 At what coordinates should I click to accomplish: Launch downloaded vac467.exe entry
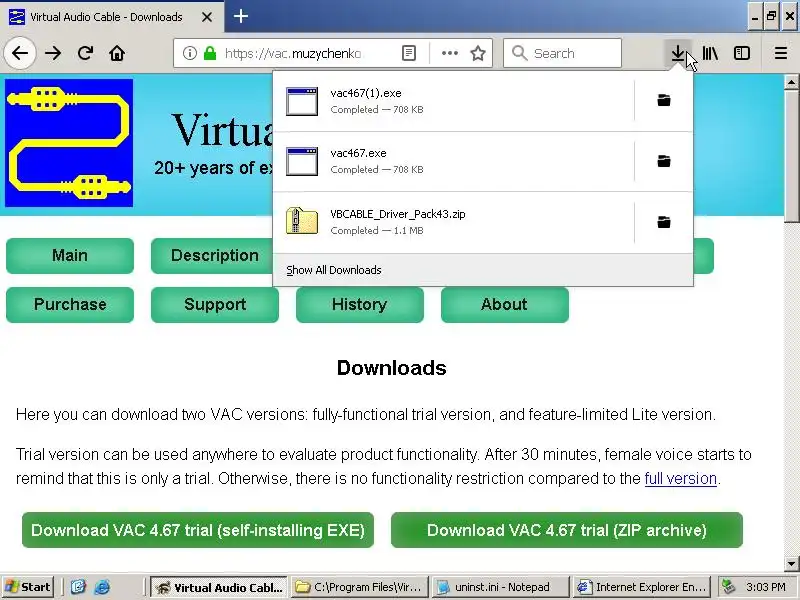pos(454,161)
